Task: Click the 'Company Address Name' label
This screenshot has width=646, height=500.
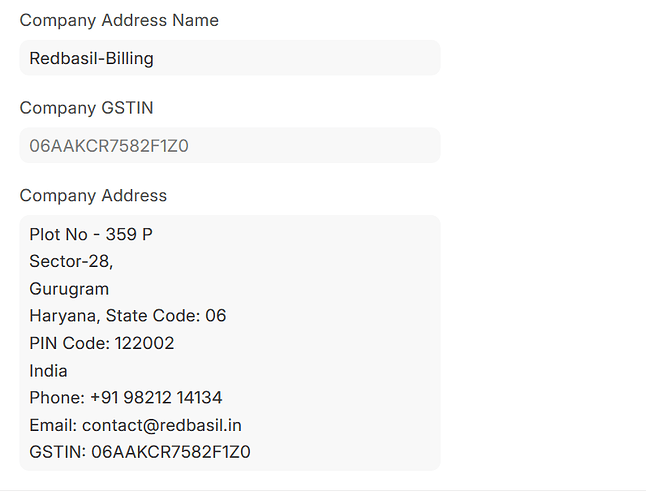Action: tap(119, 20)
